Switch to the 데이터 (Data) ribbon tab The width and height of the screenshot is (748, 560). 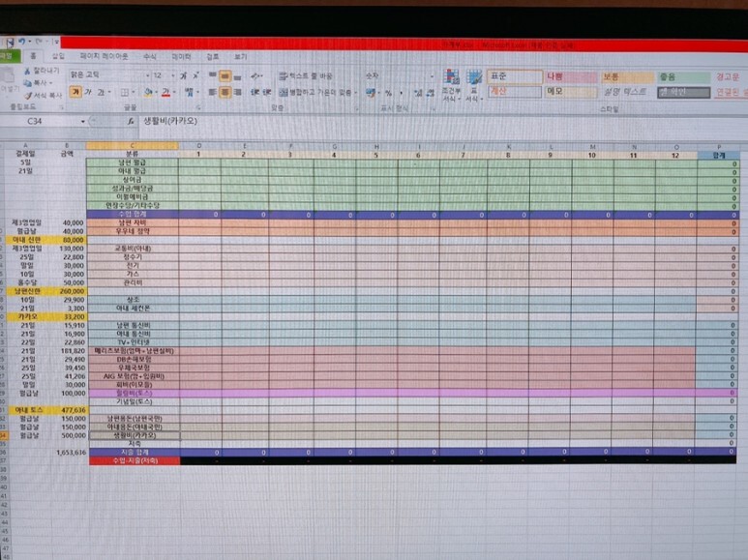coord(181,56)
